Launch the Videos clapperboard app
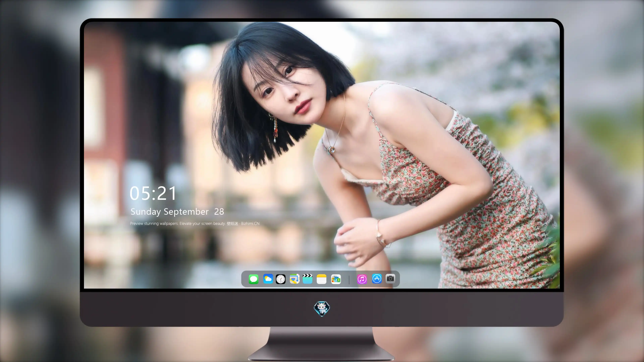 pos(308,279)
